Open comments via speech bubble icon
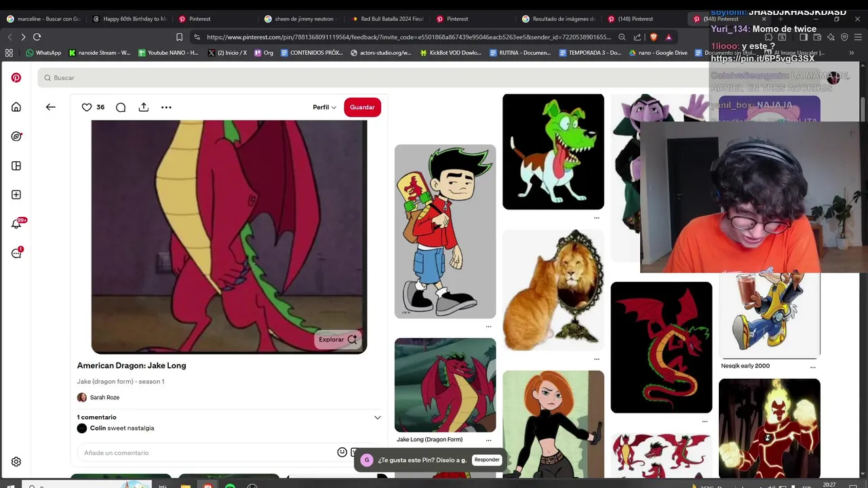This screenshot has width=868, height=488. tap(121, 107)
